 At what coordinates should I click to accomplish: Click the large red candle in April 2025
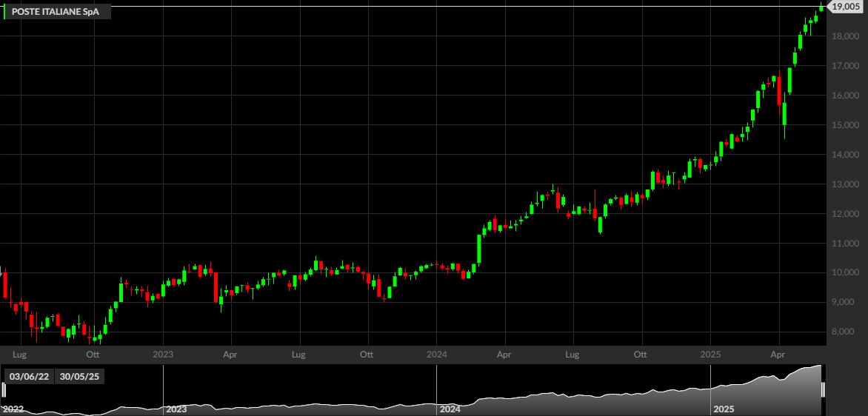(779, 91)
